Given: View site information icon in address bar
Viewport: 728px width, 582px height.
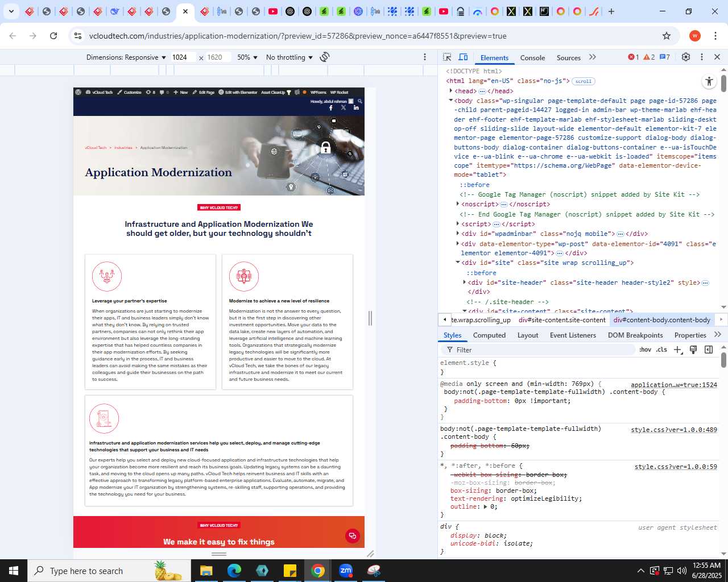Looking at the screenshot, I should (78, 36).
